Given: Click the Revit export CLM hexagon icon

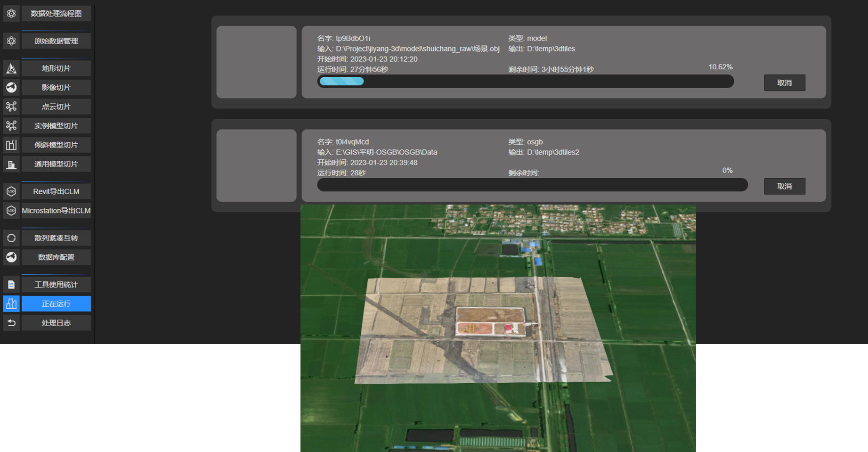Looking at the screenshot, I should pos(11,191).
